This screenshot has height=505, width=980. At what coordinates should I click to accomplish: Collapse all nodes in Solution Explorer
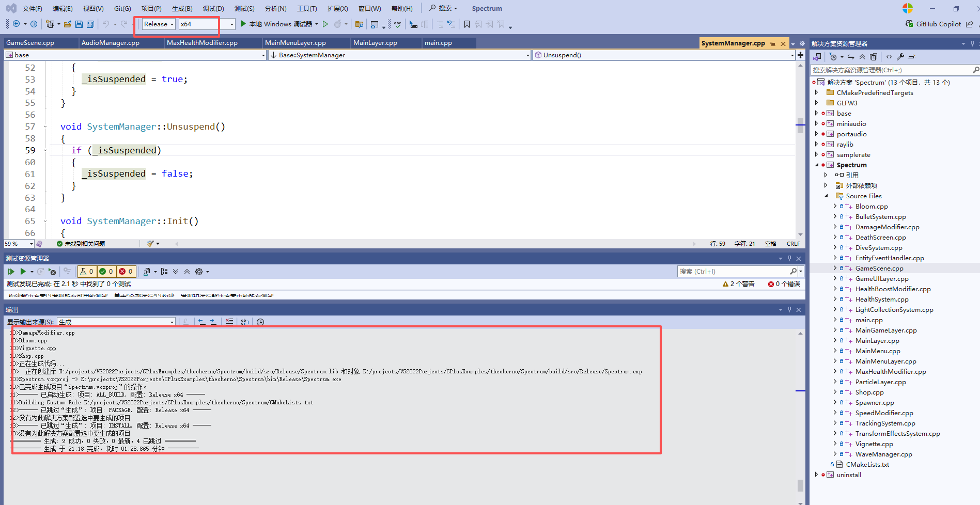click(862, 57)
